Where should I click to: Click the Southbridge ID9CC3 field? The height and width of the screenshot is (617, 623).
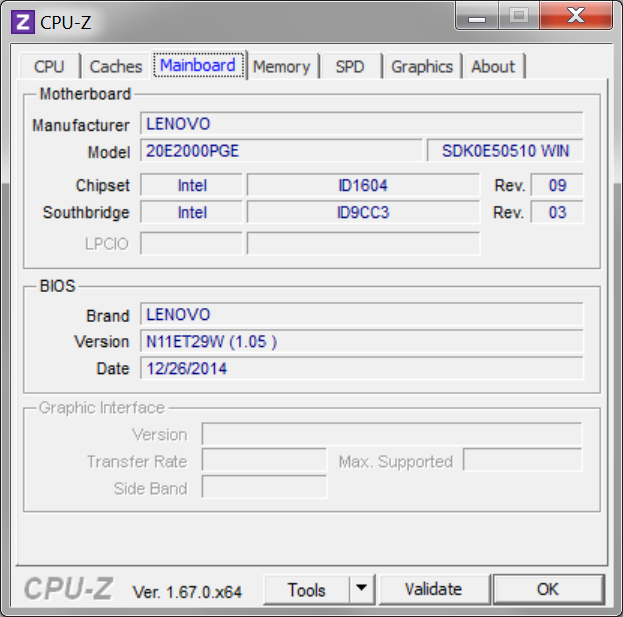tap(362, 212)
